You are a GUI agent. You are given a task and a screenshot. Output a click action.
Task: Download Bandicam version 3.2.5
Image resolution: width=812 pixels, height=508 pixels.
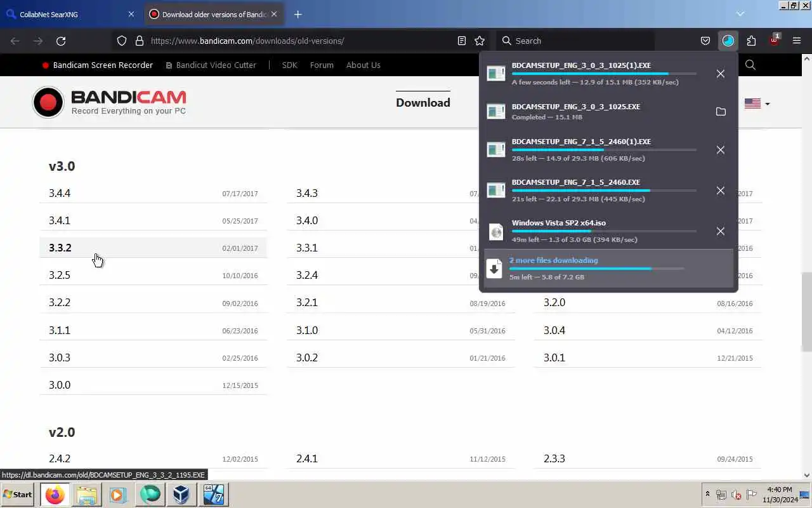153,275
